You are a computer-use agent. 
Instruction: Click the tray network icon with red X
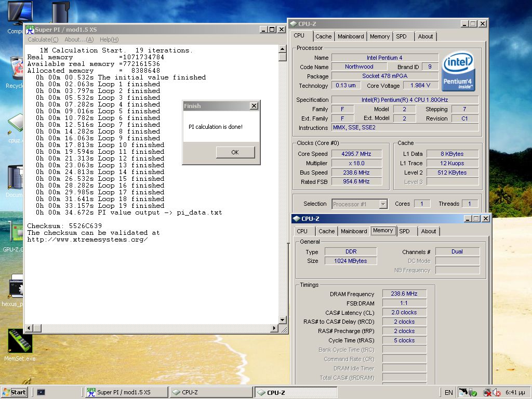pos(487,393)
